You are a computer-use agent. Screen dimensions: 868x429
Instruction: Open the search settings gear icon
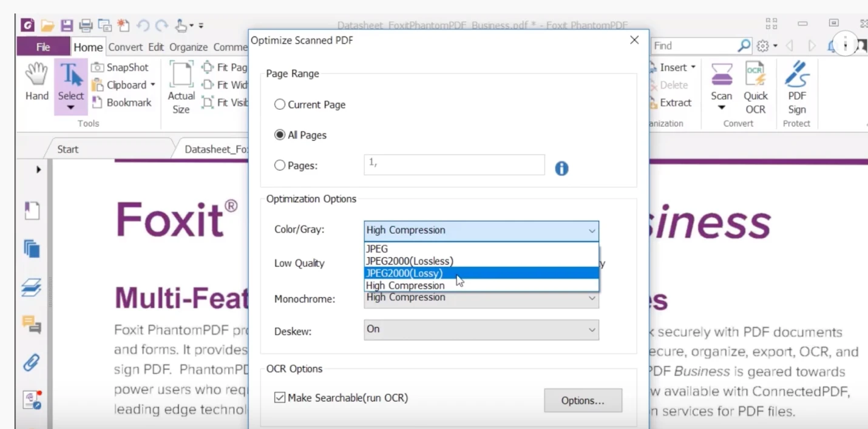click(763, 46)
